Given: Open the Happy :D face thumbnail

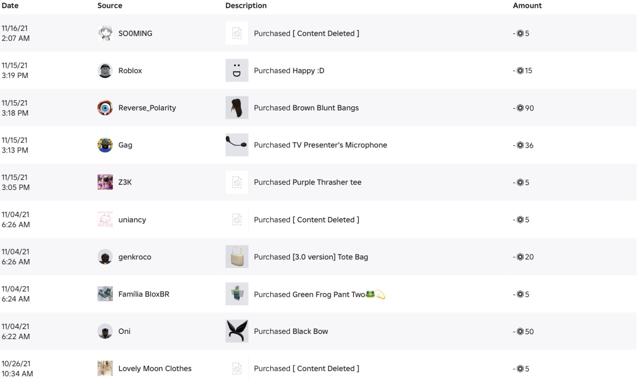Looking at the screenshot, I should click(237, 71).
